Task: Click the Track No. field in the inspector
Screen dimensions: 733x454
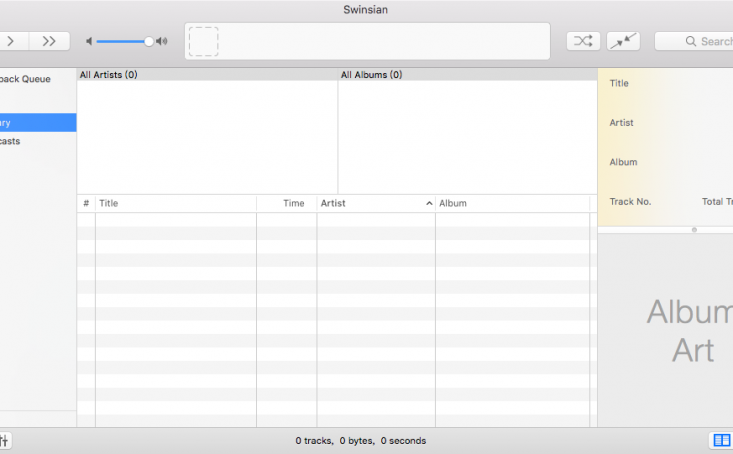Action: (x=630, y=202)
